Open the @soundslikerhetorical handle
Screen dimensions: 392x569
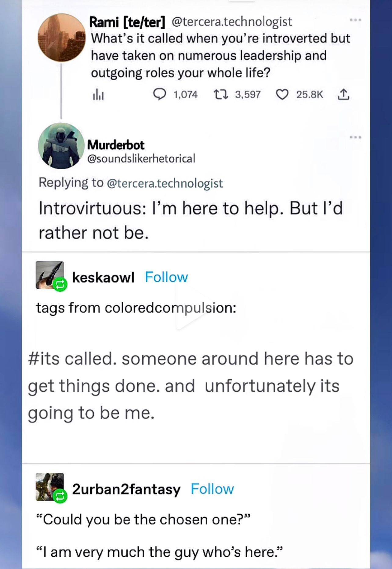tap(141, 158)
